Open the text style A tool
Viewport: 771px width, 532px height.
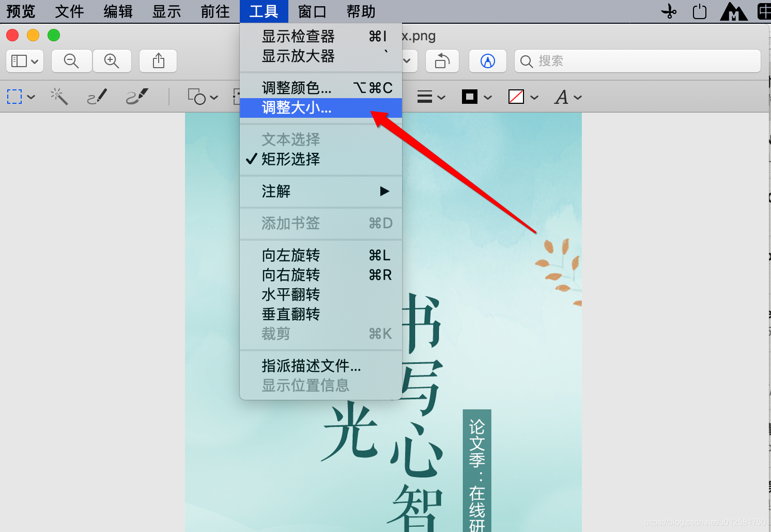[x=561, y=97]
